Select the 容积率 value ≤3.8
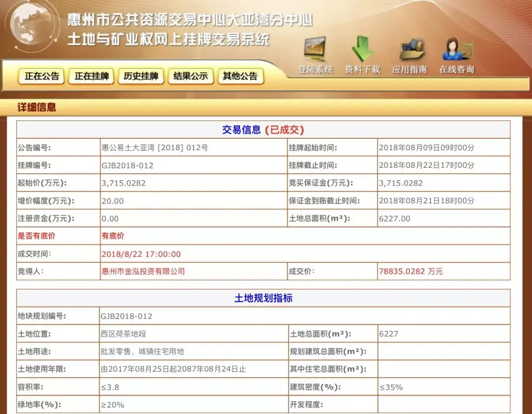The height and width of the screenshot is (414, 532). point(109,387)
